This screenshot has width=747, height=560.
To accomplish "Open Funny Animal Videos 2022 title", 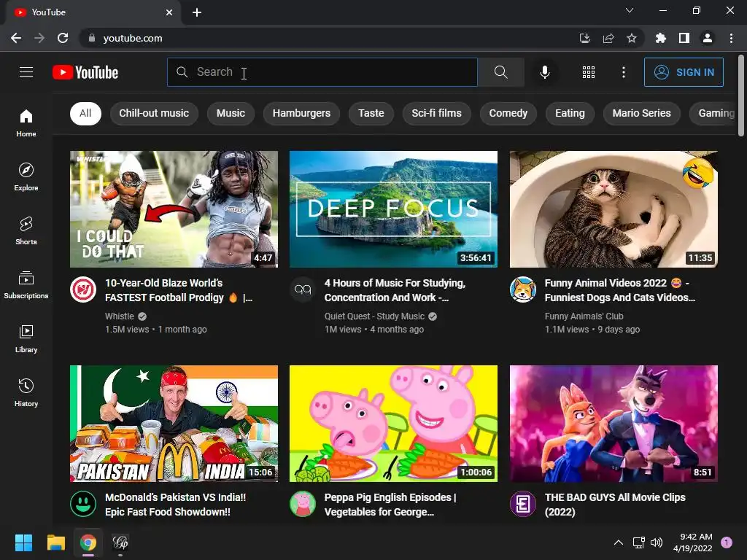I will (x=620, y=290).
